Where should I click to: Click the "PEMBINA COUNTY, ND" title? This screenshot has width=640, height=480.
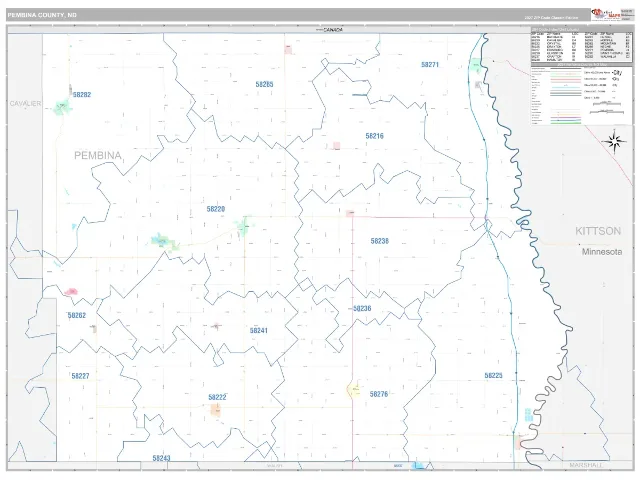(42, 15)
